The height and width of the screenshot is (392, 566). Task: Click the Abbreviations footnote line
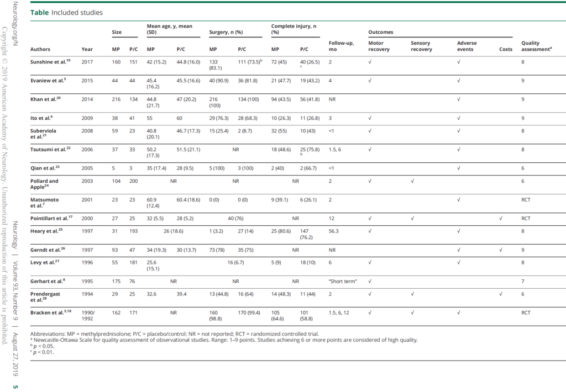175,334
